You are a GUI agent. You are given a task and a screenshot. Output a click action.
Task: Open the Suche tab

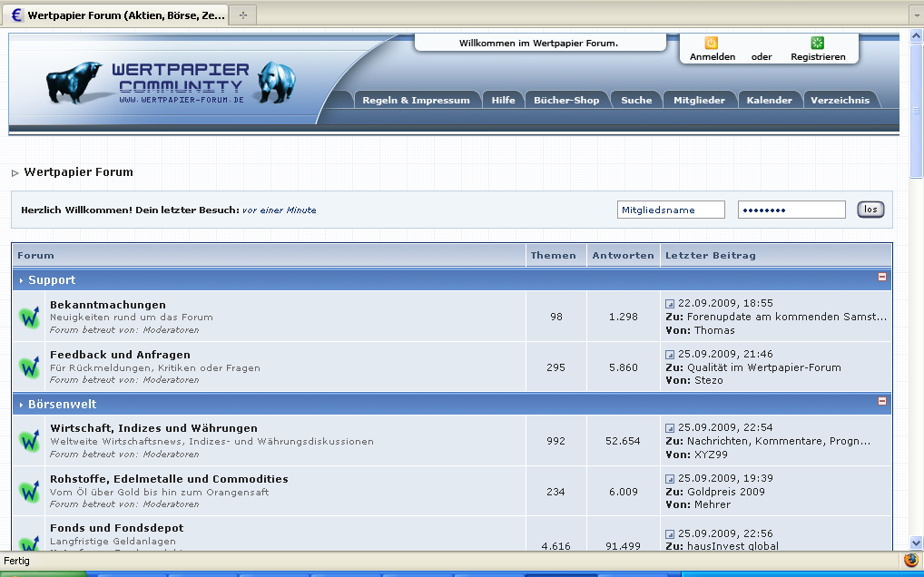(636, 100)
